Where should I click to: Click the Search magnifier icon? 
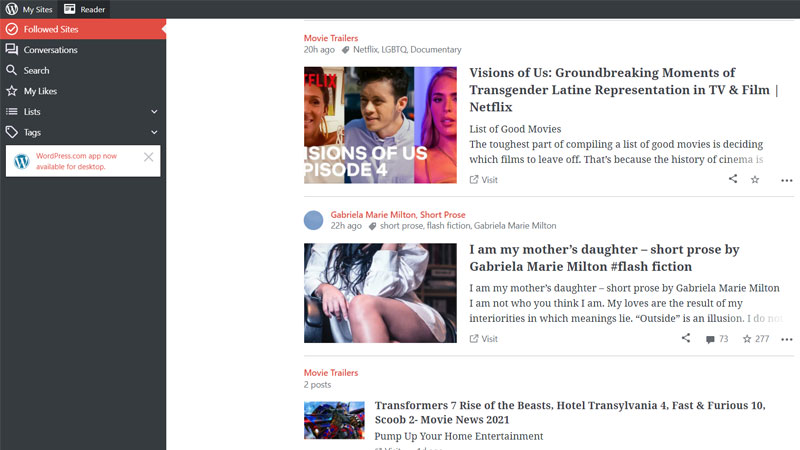pyautogui.click(x=11, y=70)
